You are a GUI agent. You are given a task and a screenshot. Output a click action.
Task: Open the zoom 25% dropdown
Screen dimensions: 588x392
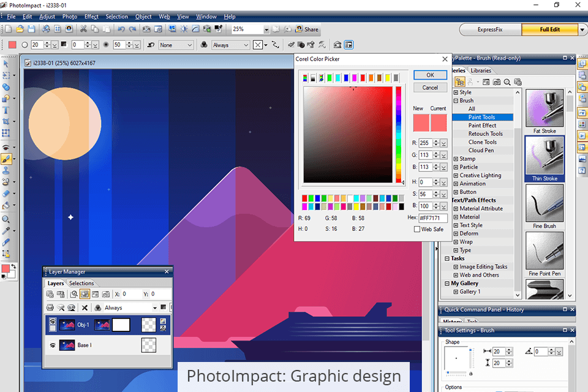[x=266, y=29]
